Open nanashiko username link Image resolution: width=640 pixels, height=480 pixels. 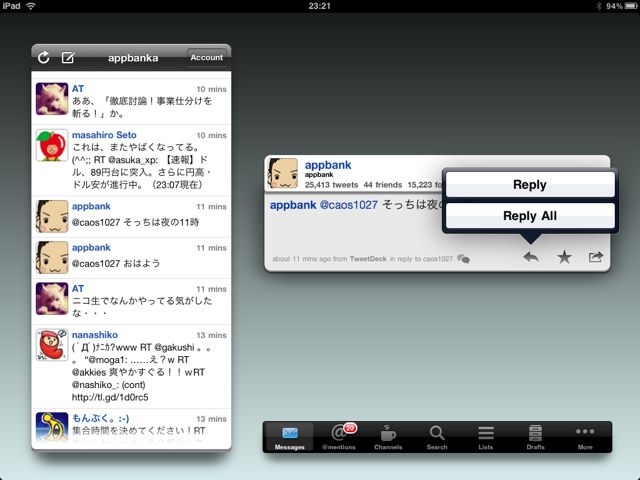95,335
